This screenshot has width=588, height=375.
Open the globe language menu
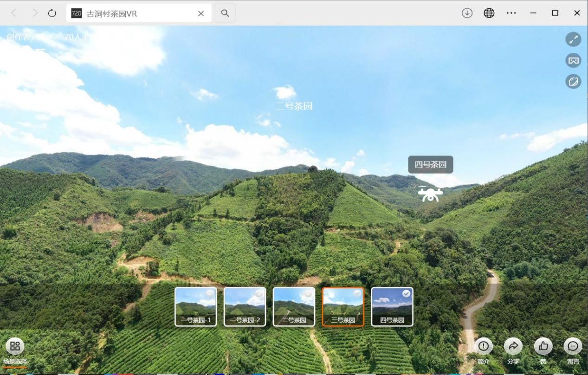[489, 13]
